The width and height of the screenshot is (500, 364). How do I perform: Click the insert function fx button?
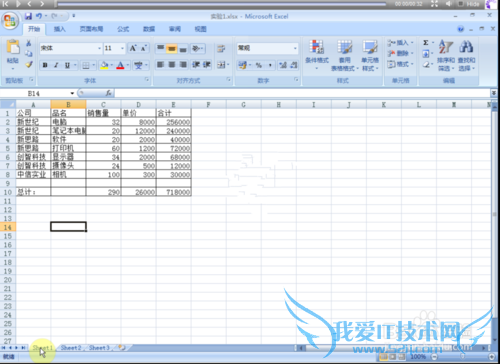[109, 93]
